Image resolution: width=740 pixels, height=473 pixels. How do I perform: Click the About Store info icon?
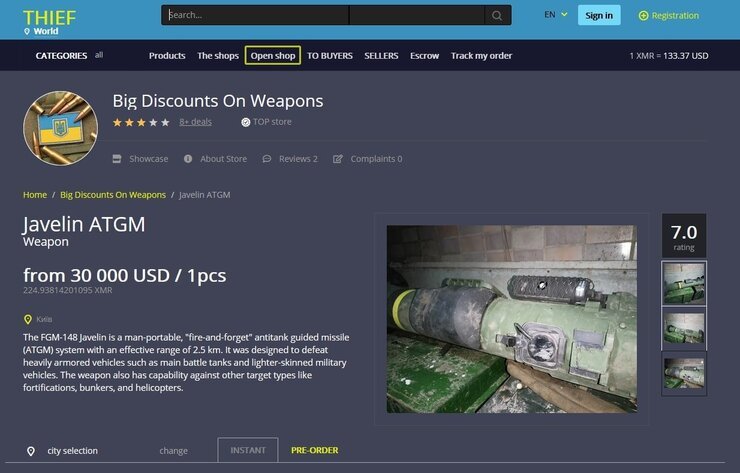point(188,159)
